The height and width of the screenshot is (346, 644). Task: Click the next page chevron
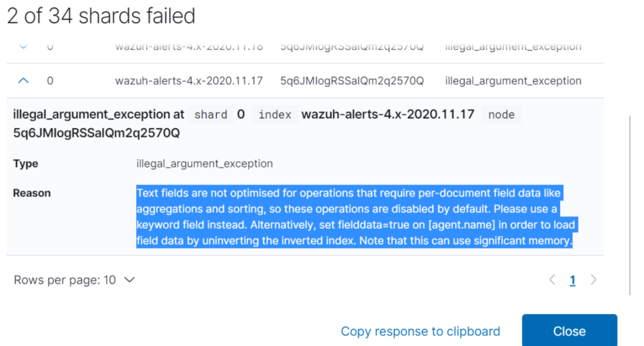point(594,280)
